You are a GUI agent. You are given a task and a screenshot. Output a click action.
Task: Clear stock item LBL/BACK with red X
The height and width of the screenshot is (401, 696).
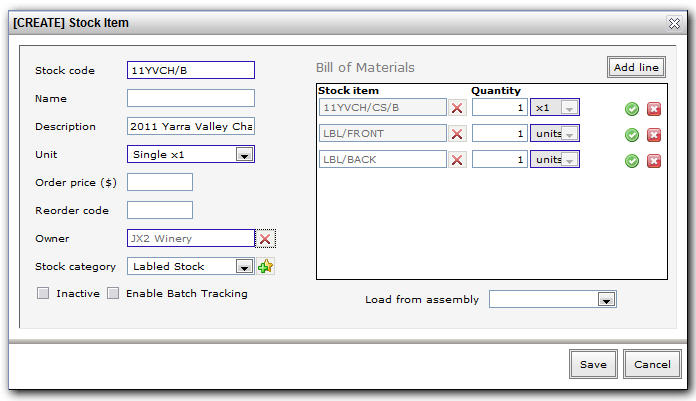[x=457, y=160]
